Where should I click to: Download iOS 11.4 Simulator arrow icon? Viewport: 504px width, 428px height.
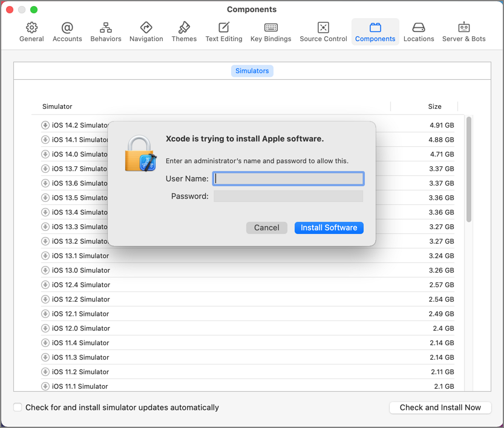point(45,343)
